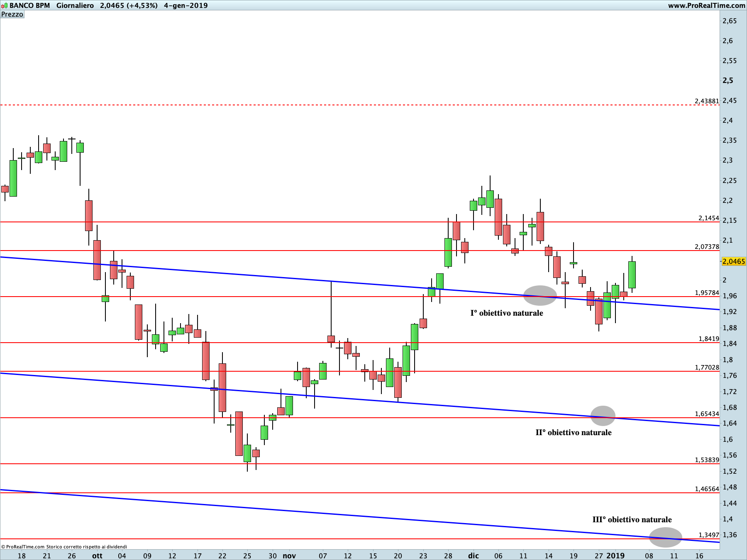Click the 'nov' month marker on time axis
This screenshot has height=560, width=747.
(x=289, y=555)
